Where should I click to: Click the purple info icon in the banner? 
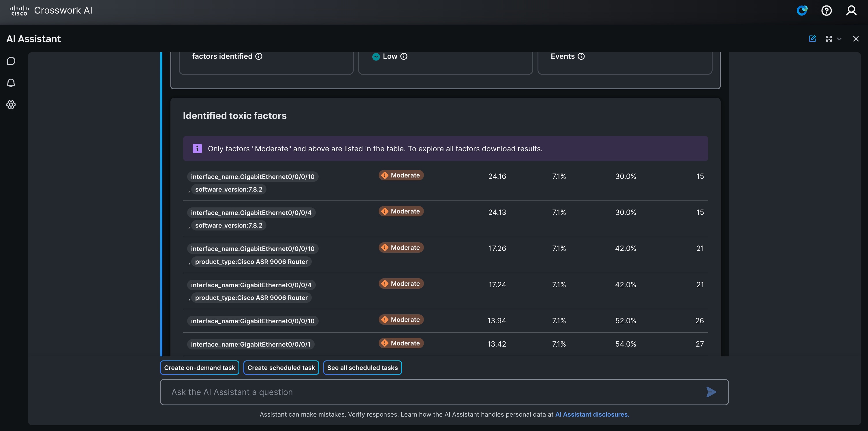197,148
